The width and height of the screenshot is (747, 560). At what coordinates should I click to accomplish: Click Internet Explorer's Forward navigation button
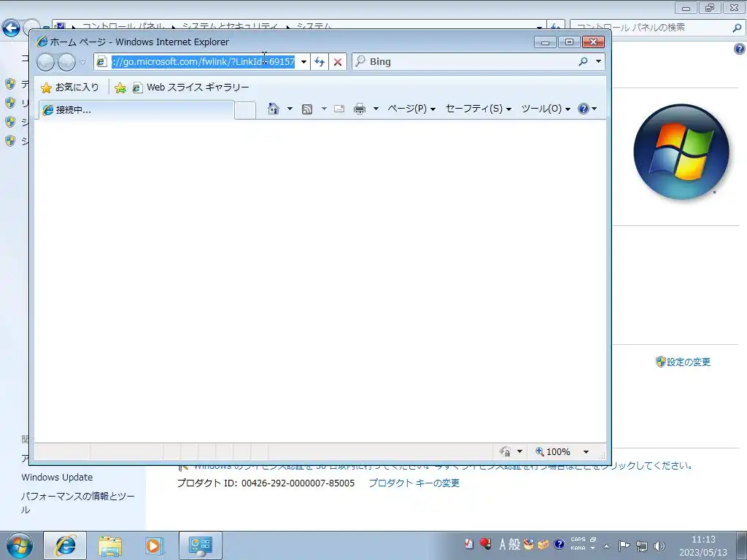(66, 62)
